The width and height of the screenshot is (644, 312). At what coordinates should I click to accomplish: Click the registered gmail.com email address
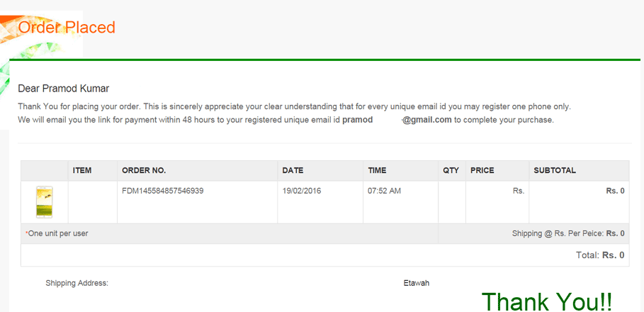397,120
